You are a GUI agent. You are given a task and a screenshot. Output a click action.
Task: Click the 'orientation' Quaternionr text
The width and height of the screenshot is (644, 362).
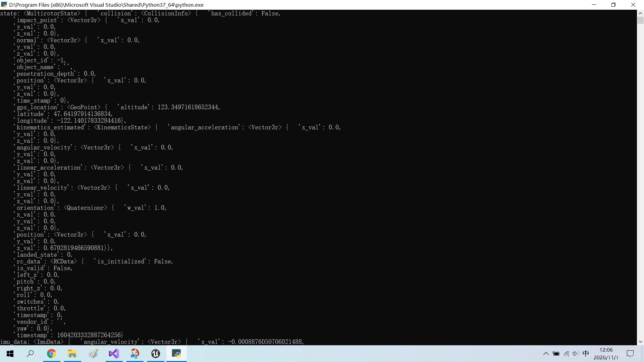point(60,208)
